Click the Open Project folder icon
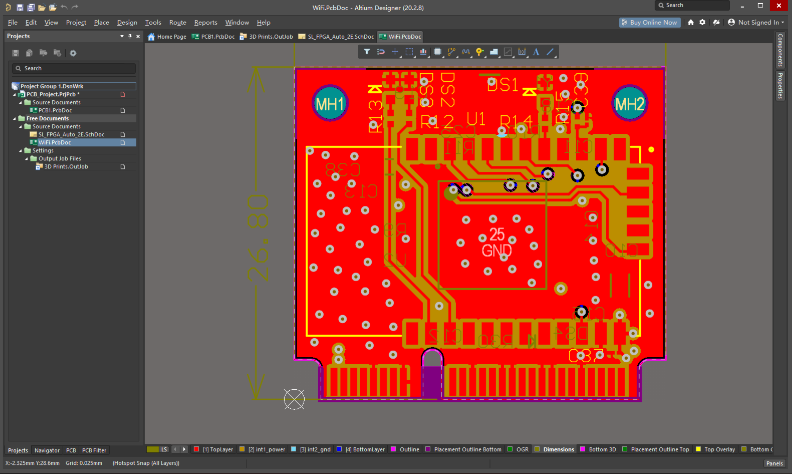The height and width of the screenshot is (474, 792). point(53,7)
